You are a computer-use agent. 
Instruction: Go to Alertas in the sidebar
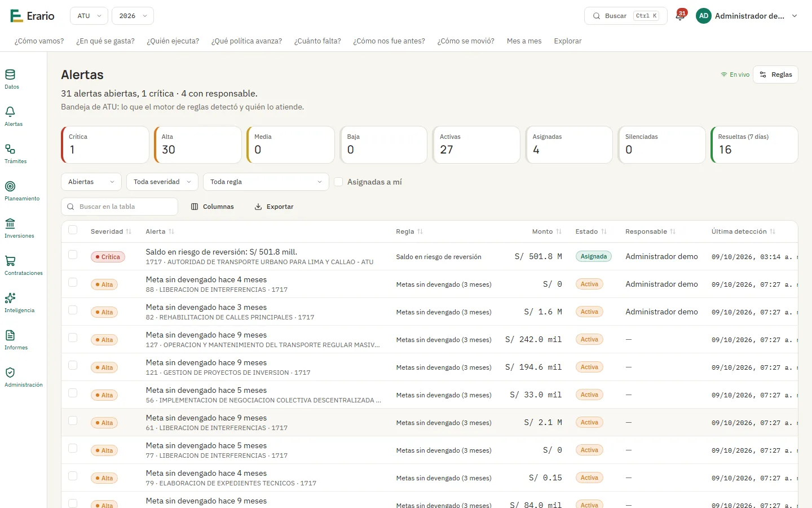pyautogui.click(x=13, y=116)
